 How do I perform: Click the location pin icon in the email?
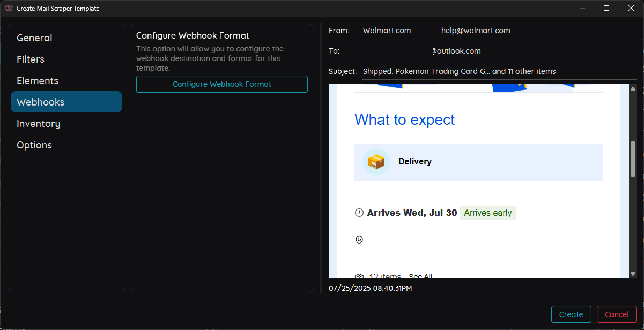coord(359,240)
